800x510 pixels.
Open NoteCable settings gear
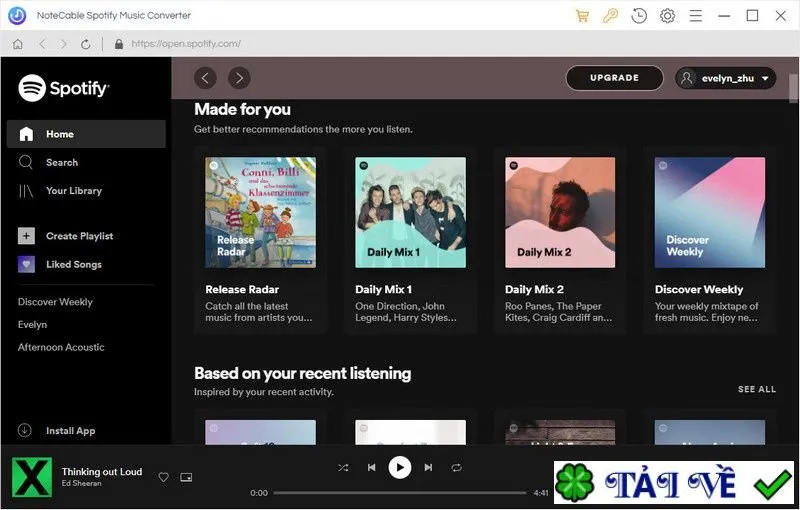point(667,16)
